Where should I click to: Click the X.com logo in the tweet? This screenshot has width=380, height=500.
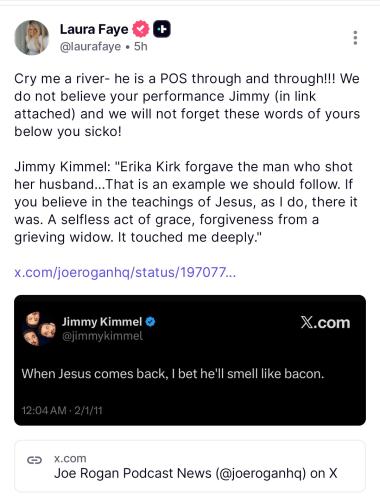click(325, 322)
